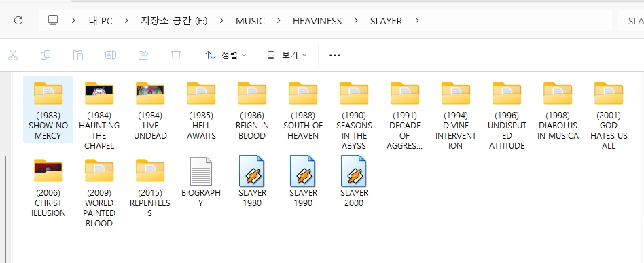Select the GOD HATES US ALL folder icon
The height and width of the screenshot is (263, 644).
tap(608, 93)
